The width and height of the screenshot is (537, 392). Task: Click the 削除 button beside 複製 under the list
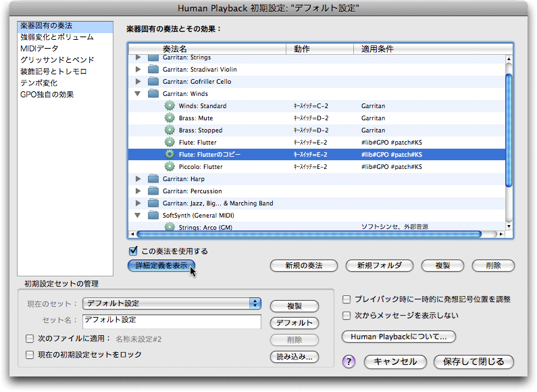tap(493, 266)
